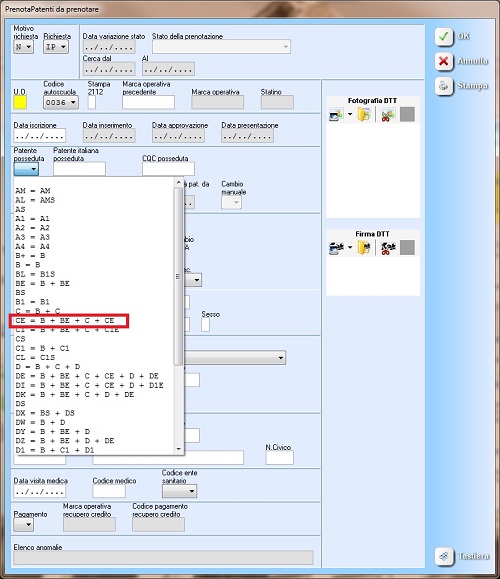Click the Stampa printer icon
This screenshot has height=579, width=500.
coord(444,86)
